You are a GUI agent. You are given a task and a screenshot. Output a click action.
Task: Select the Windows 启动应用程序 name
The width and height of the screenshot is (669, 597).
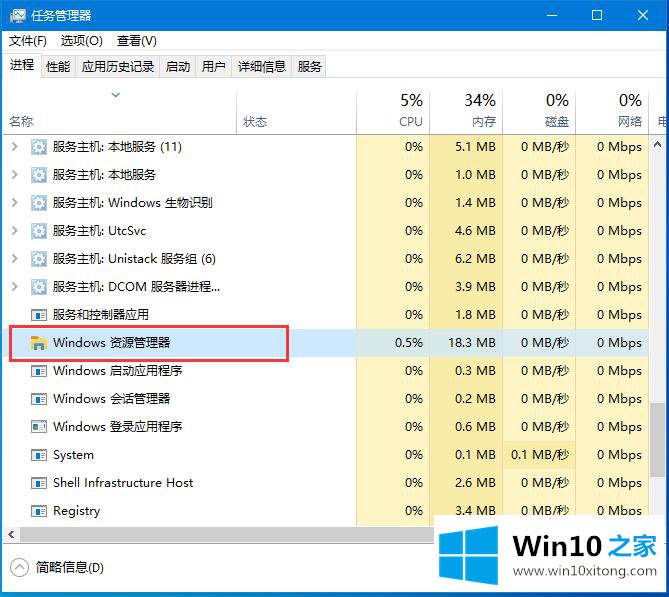coord(117,371)
